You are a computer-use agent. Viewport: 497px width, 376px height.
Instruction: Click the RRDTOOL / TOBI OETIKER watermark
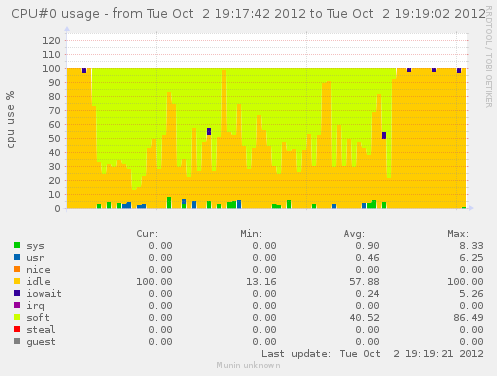tap(488, 57)
